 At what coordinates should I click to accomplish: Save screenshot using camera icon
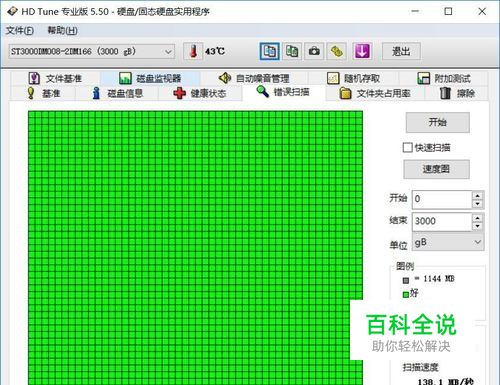[x=314, y=51]
